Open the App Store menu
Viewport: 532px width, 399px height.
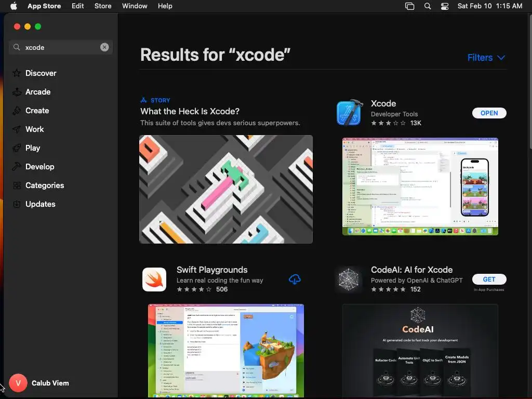click(x=44, y=6)
